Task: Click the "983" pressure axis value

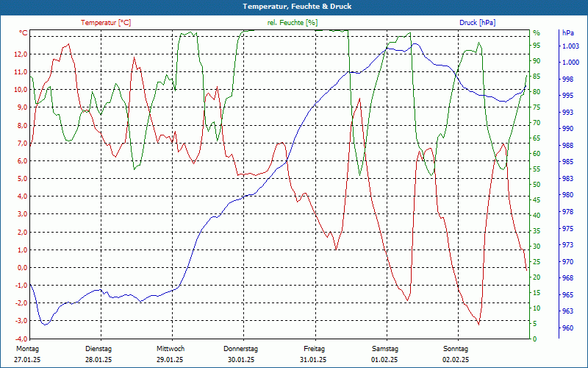Action: coord(567,178)
